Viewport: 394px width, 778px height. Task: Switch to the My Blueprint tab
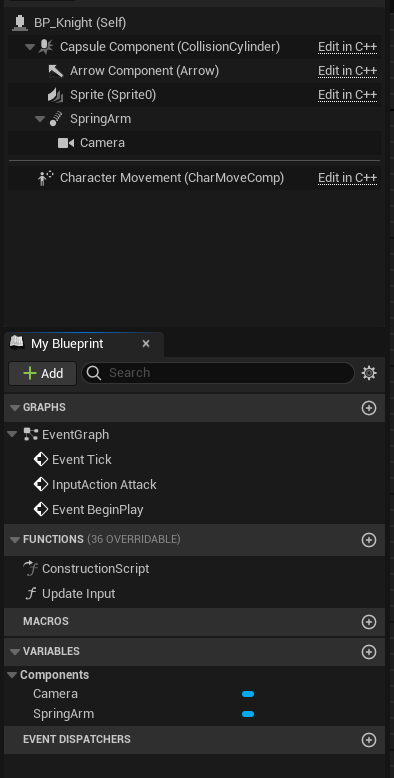[x=67, y=343]
